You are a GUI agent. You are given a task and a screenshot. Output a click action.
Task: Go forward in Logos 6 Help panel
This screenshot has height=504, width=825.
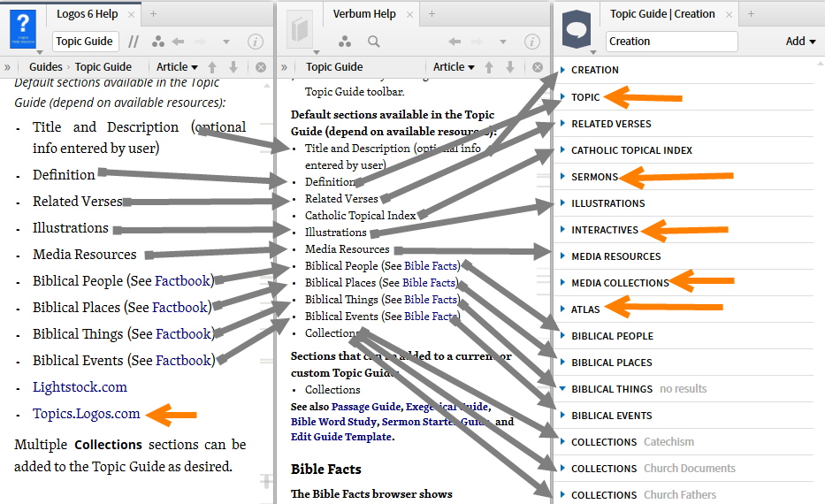tap(201, 42)
